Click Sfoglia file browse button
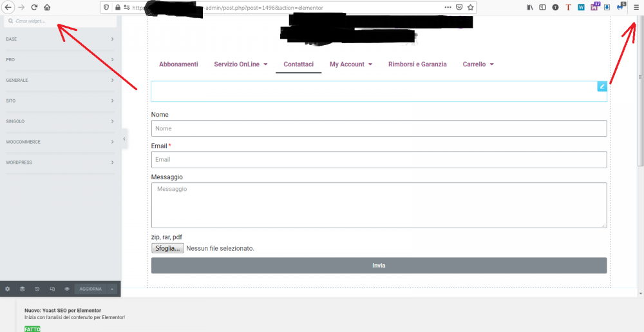644x332 pixels. (167, 248)
